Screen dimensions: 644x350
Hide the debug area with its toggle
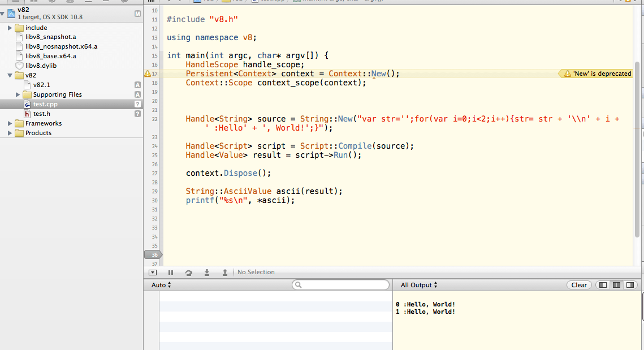click(152, 272)
